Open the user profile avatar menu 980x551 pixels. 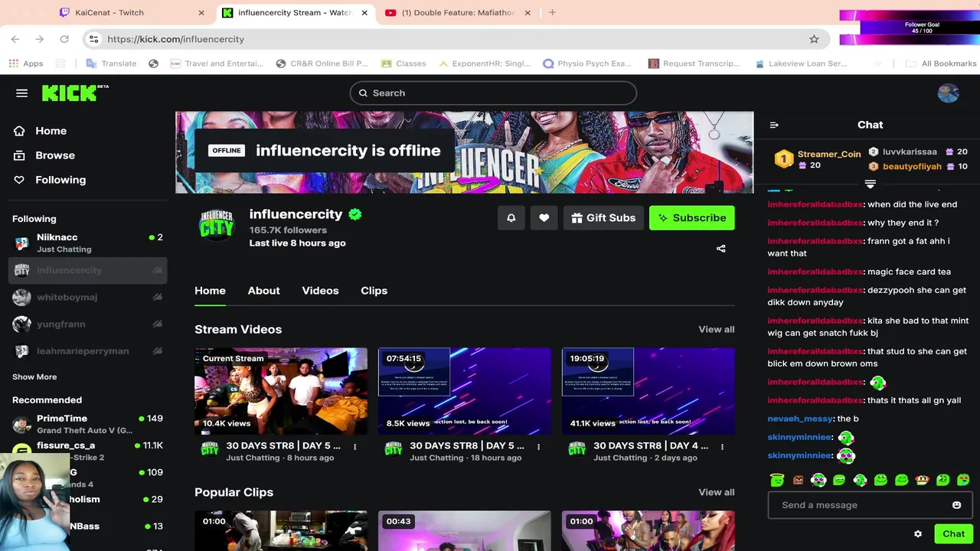[948, 93]
